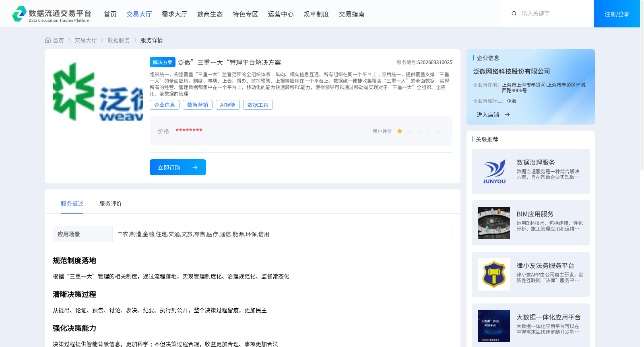The width and height of the screenshot is (644, 347).
Task: Click the 泛微 weaver product image
Action: click(98, 91)
